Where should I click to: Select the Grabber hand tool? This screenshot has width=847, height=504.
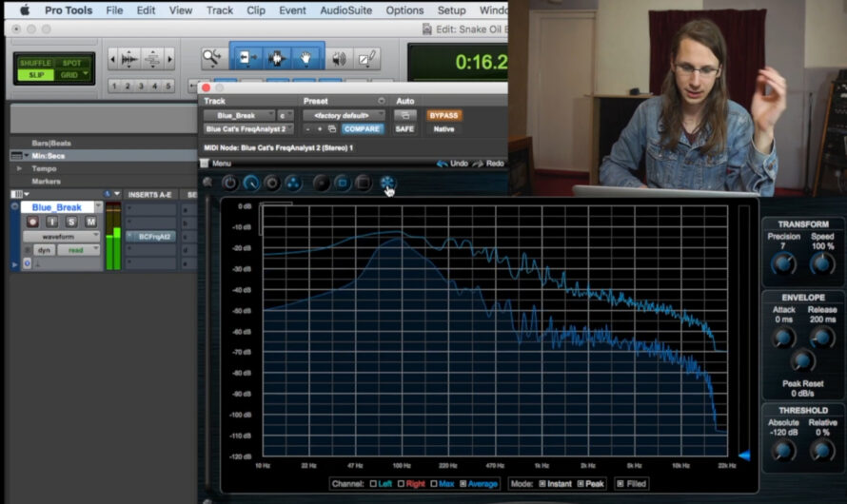click(x=305, y=58)
